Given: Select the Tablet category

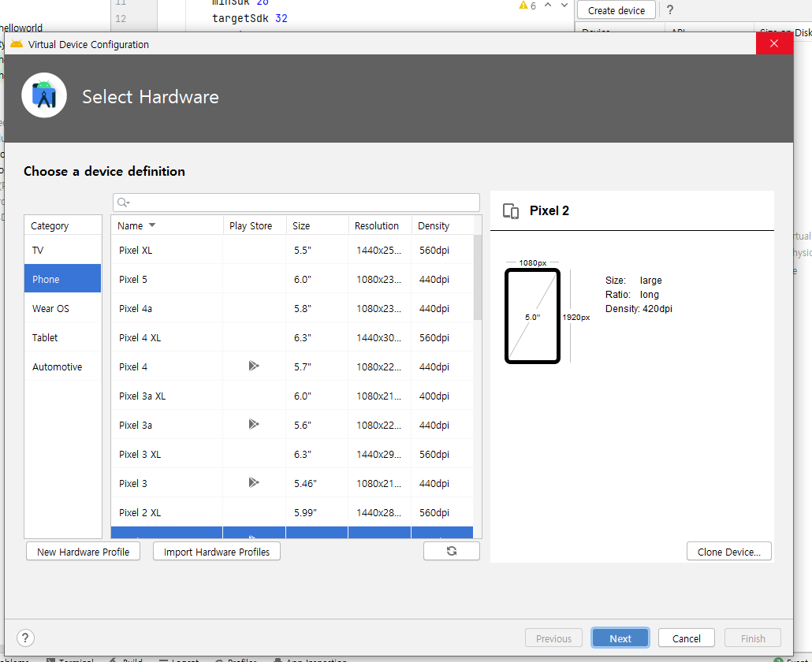Looking at the screenshot, I should click(62, 337).
